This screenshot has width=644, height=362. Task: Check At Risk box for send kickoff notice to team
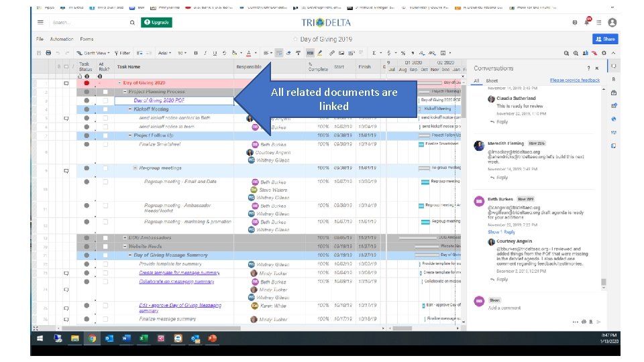point(105,127)
